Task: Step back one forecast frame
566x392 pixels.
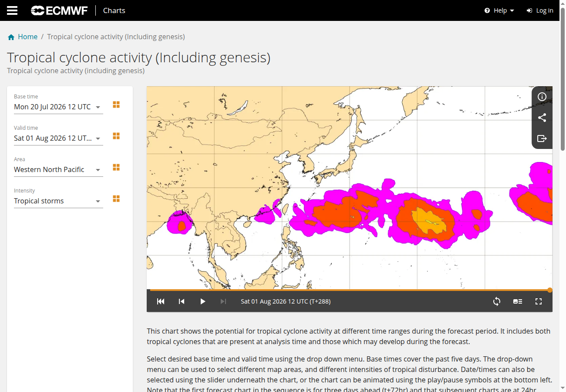Action: 182,301
